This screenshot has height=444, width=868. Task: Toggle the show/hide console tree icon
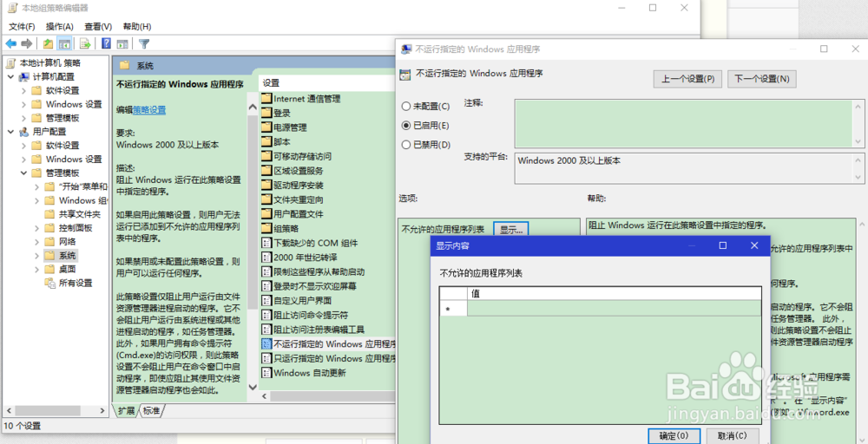click(x=65, y=43)
